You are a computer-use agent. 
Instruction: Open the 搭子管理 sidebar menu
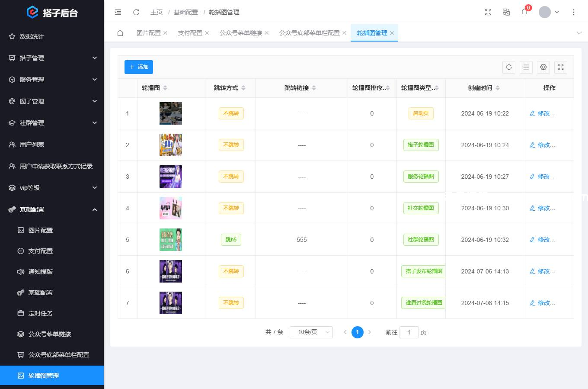click(52, 58)
